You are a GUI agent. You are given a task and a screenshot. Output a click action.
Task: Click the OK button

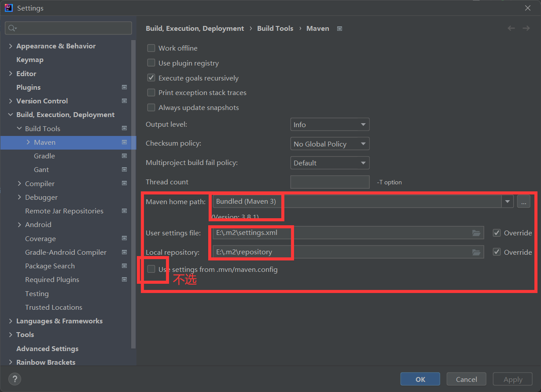pos(420,379)
